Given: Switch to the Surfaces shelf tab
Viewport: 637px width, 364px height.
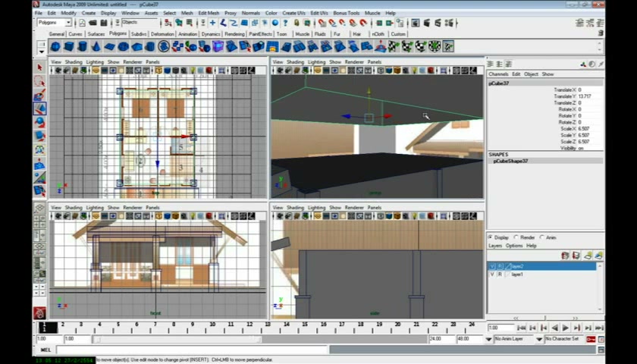Looking at the screenshot, I should click(96, 34).
